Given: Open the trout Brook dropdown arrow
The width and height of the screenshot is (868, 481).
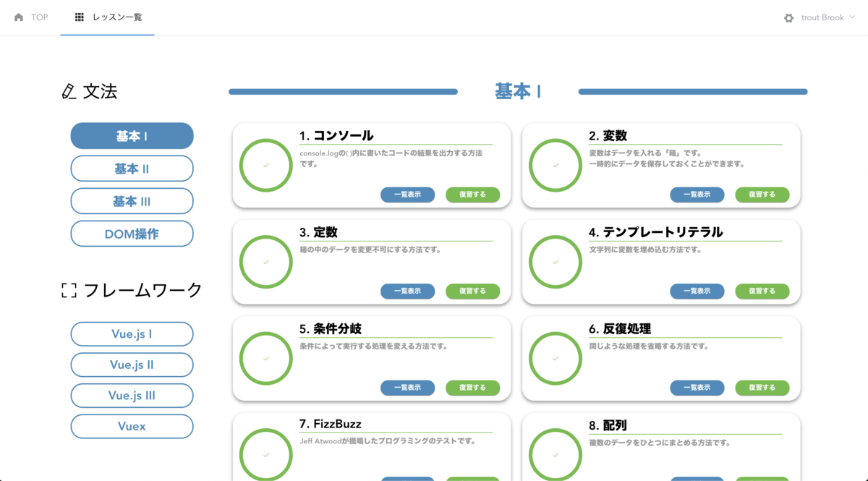Looking at the screenshot, I should [852, 17].
